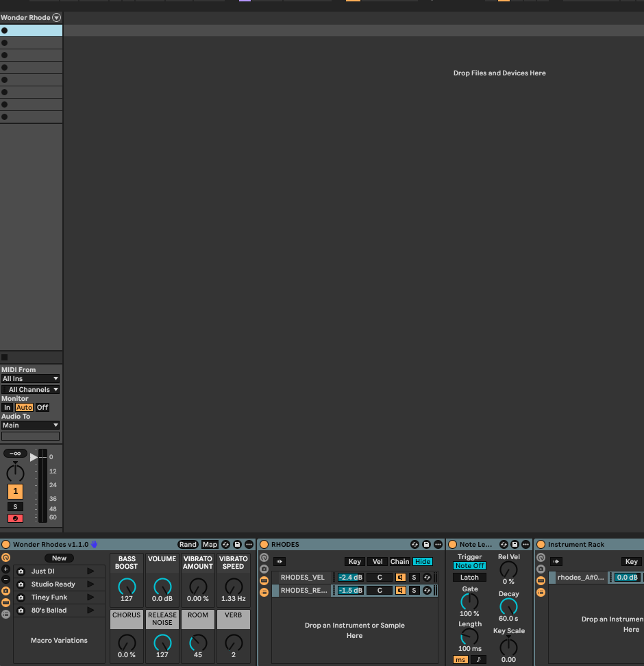The height and width of the screenshot is (666, 644).
Task: Toggle RHODES rack device activator
Action: (264, 545)
